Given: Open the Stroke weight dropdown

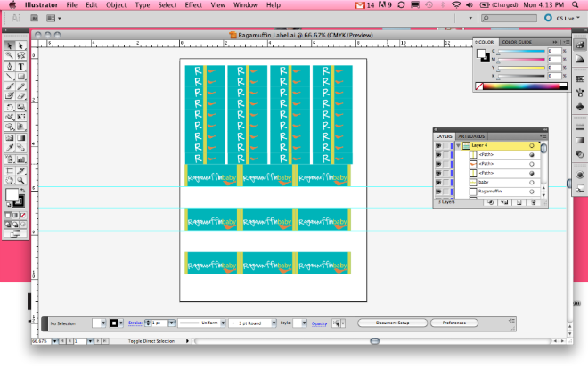Looking at the screenshot, I should [171, 323].
